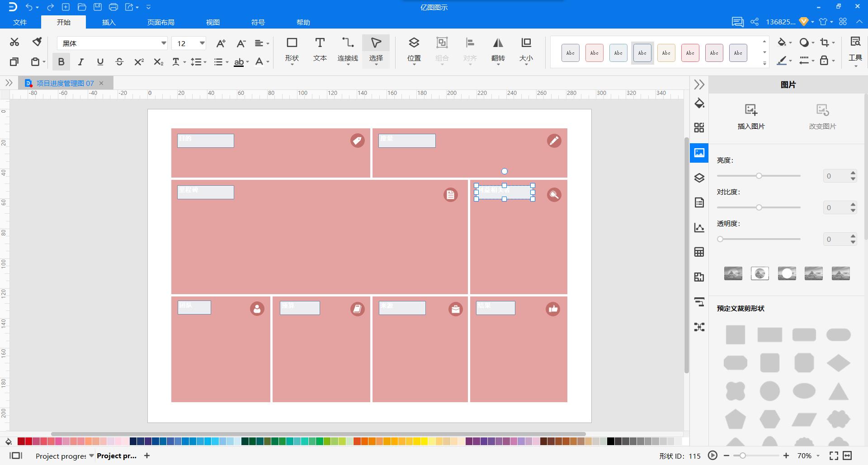Toggle Bold formatting
Image resolution: width=868 pixels, height=465 pixels.
(x=61, y=62)
